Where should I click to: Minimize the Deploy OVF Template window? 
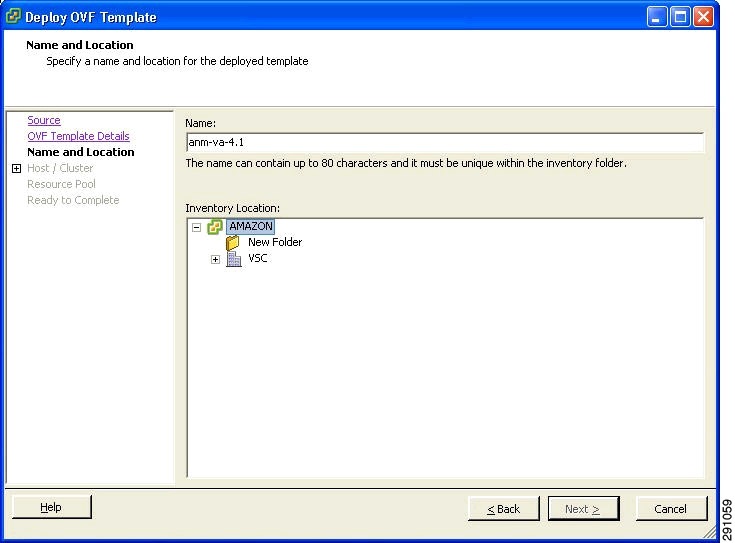tap(657, 17)
